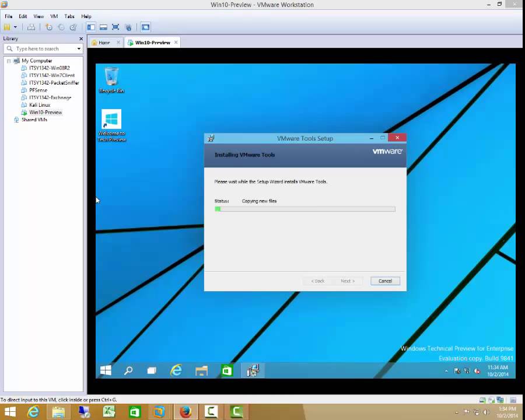
Task: Open Internet Explorer in the guest taskbar
Action: (x=176, y=370)
